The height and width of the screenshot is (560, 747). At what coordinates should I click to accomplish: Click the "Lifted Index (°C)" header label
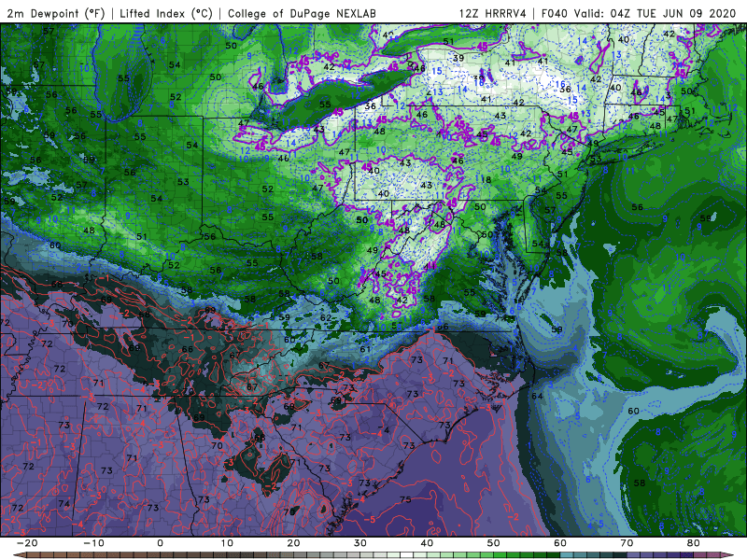[x=166, y=13]
